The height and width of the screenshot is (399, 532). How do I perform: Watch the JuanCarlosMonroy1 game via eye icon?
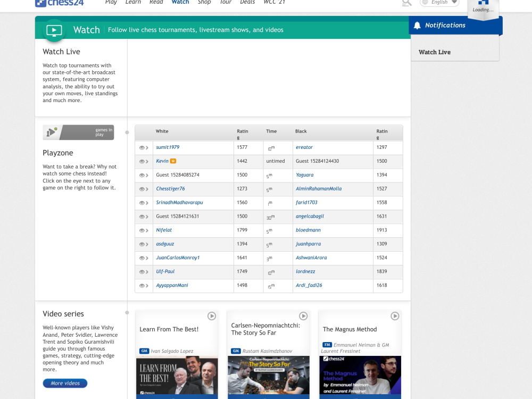pyautogui.click(x=144, y=258)
